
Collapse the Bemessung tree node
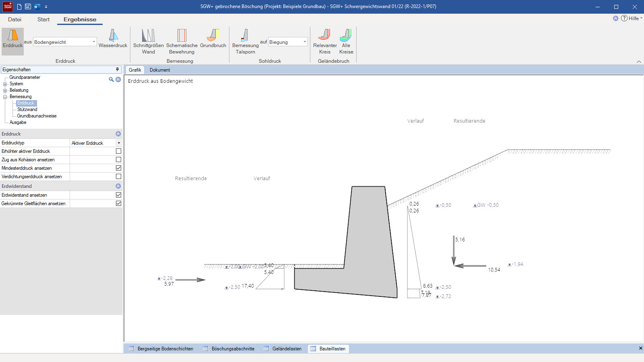click(x=5, y=97)
